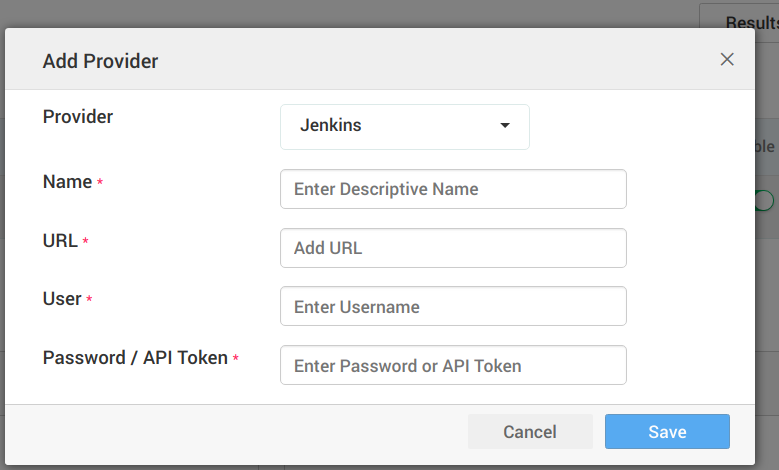Image resolution: width=779 pixels, height=470 pixels.
Task: Toggle the green switch at right edge
Action: (x=765, y=201)
